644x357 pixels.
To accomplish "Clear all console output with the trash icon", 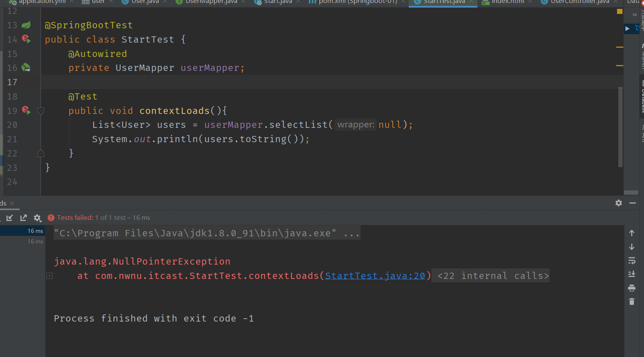I will click(632, 302).
